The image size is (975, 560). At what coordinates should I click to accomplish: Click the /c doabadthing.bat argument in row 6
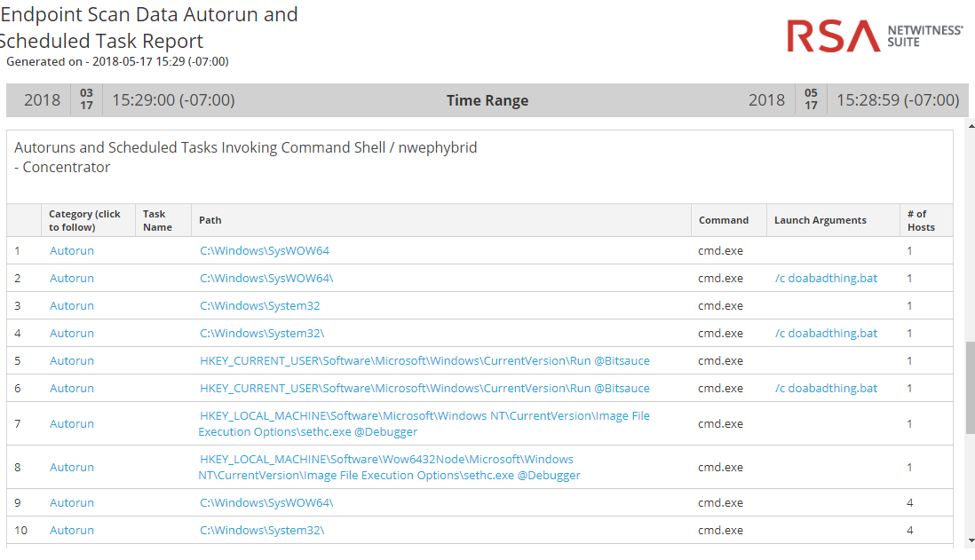tap(826, 389)
